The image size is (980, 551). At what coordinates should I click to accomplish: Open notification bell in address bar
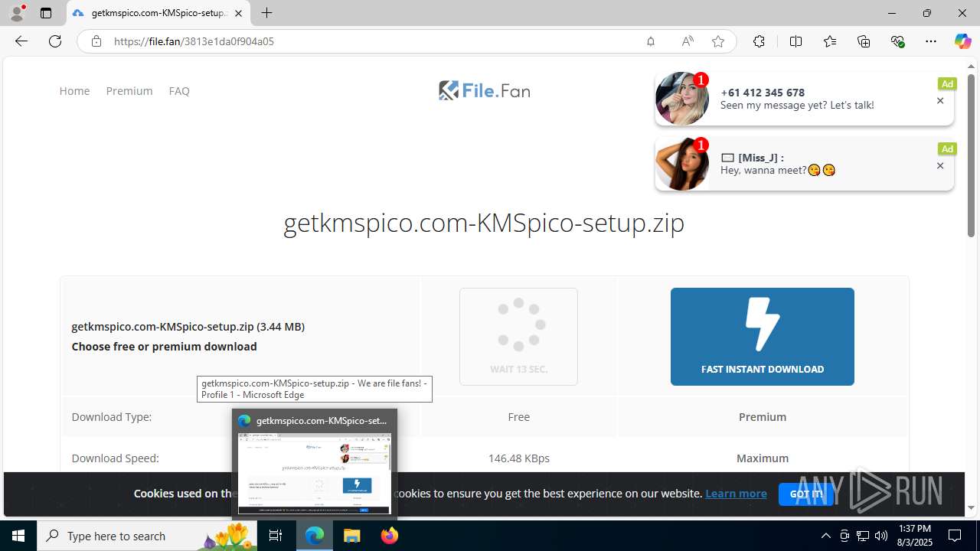point(651,41)
